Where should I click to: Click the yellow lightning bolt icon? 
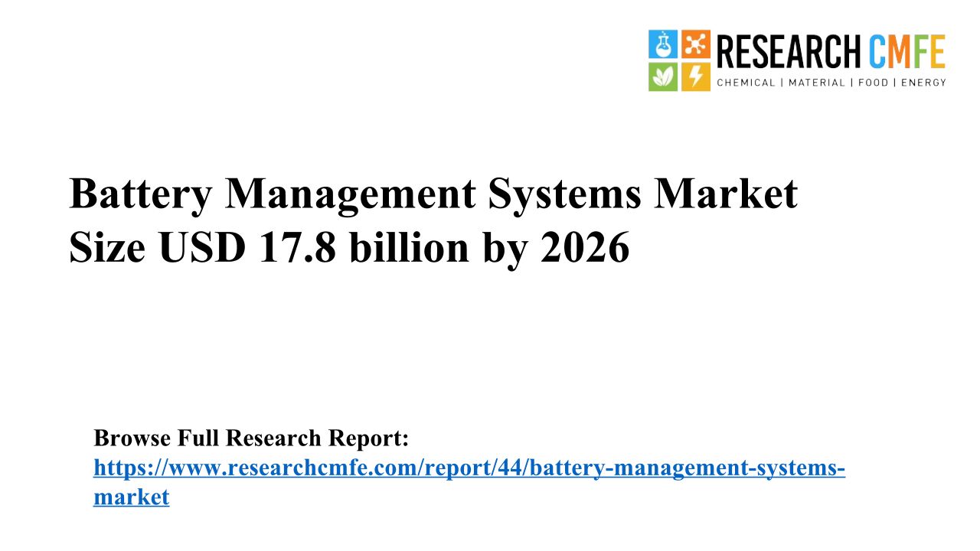coord(695,77)
